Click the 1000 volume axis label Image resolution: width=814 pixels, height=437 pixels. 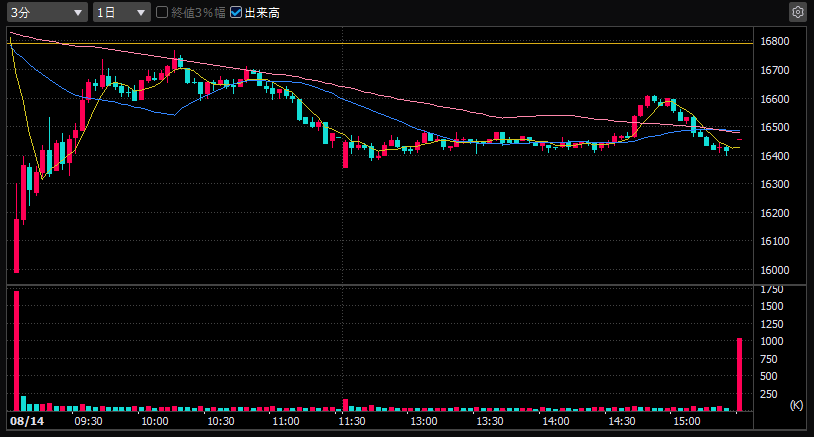(772, 341)
